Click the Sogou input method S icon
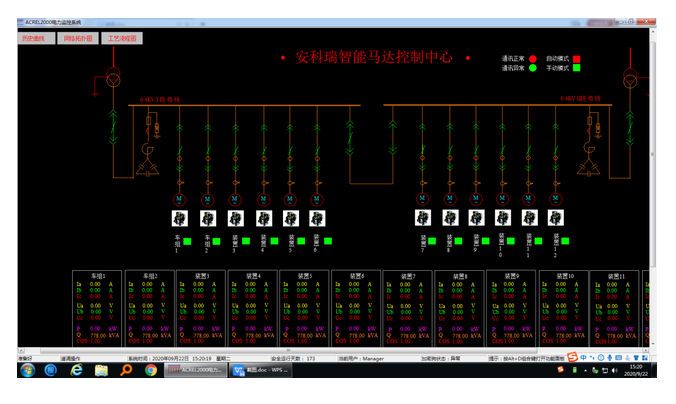 coord(572,357)
